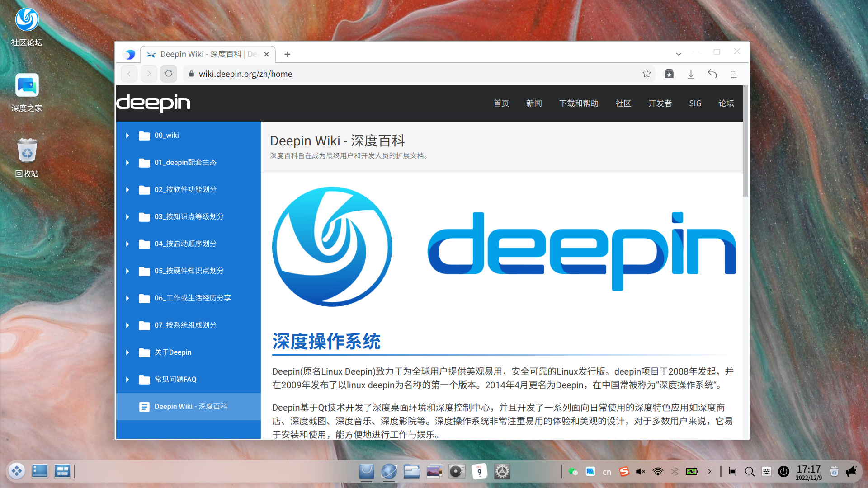Open 社区 navigation item
This screenshot has width=868, height=488.
623,103
